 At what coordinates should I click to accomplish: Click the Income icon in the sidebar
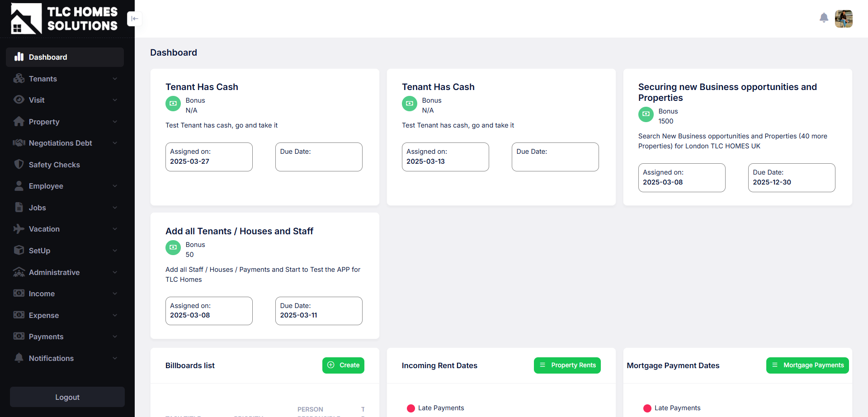pyautogui.click(x=19, y=294)
